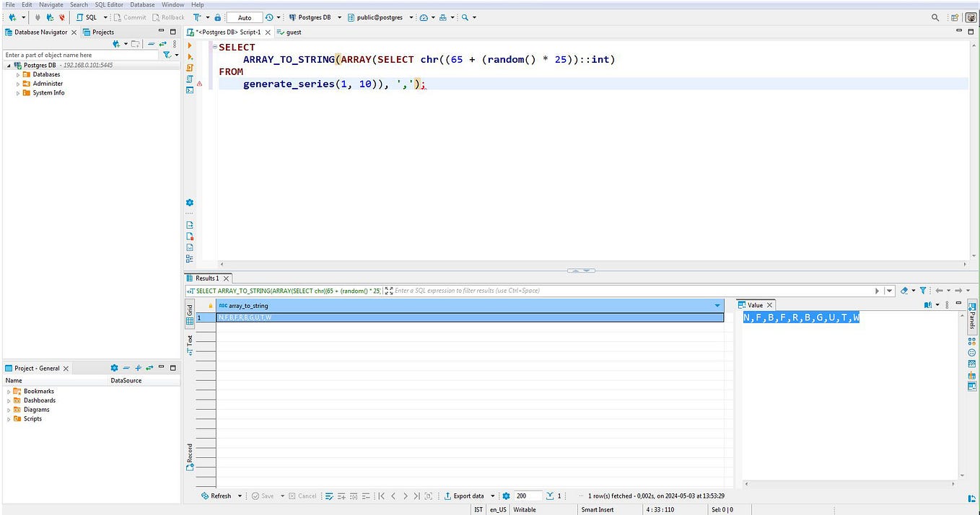Click the filter icon in Database Navigator search
This screenshot has height=515, width=980.
167,55
